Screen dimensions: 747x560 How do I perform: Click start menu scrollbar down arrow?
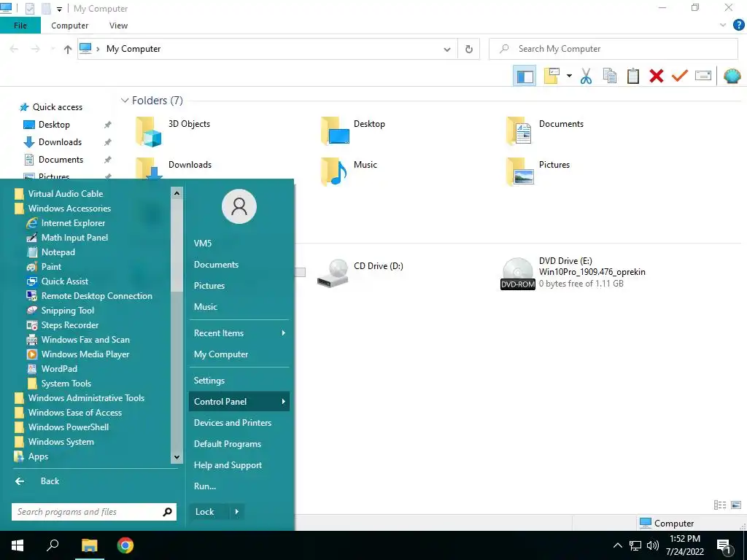177,457
